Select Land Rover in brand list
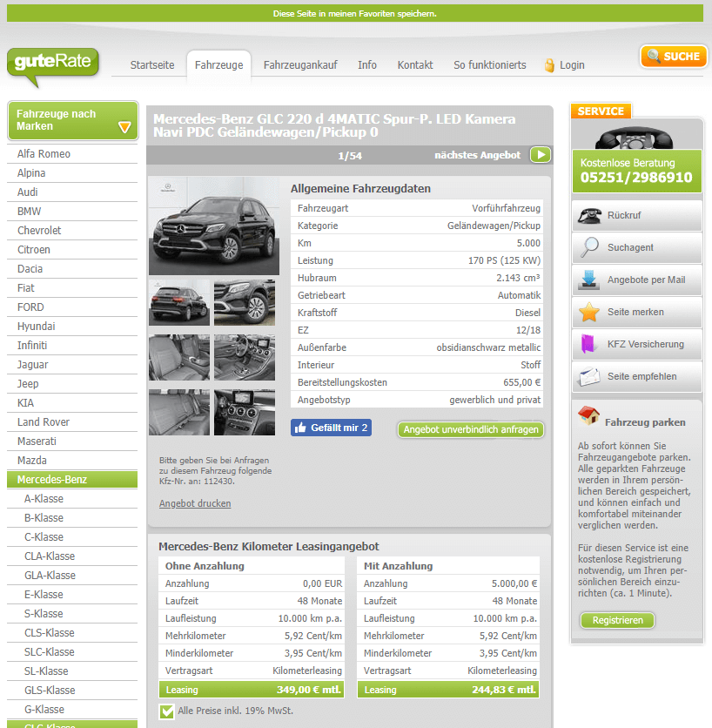This screenshot has width=712, height=728. pyautogui.click(x=72, y=422)
